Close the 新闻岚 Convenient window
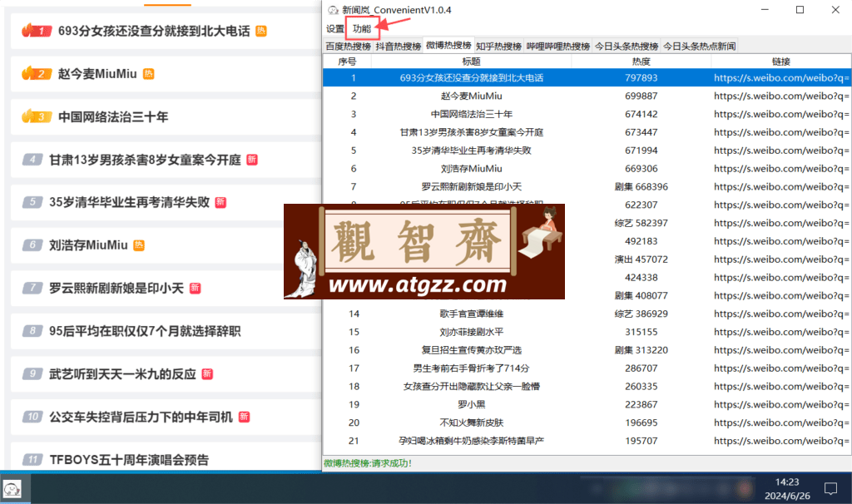 coord(835,10)
